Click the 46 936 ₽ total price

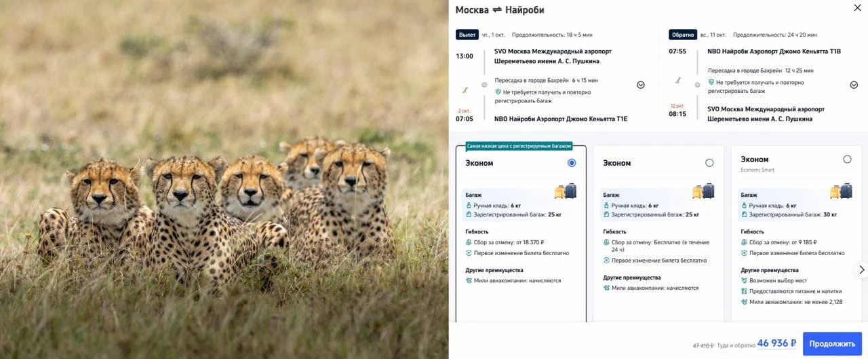[776, 343]
